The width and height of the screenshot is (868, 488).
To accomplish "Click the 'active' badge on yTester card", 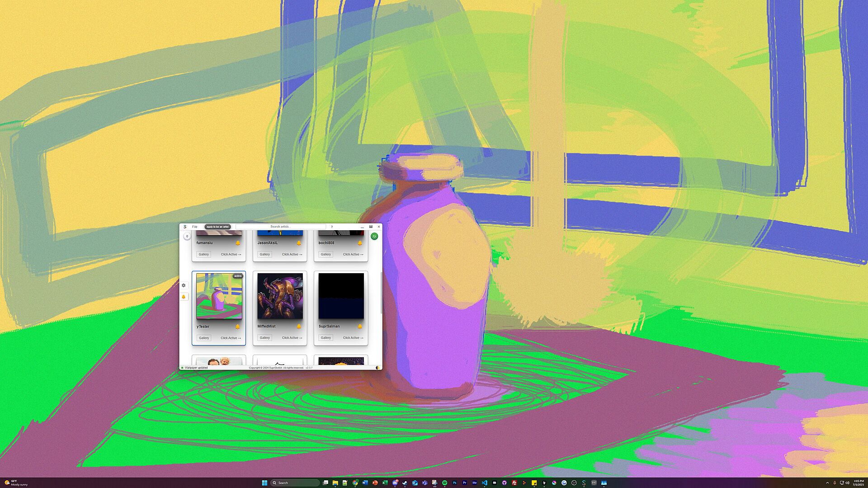I will pyautogui.click(x=238, y=276).
